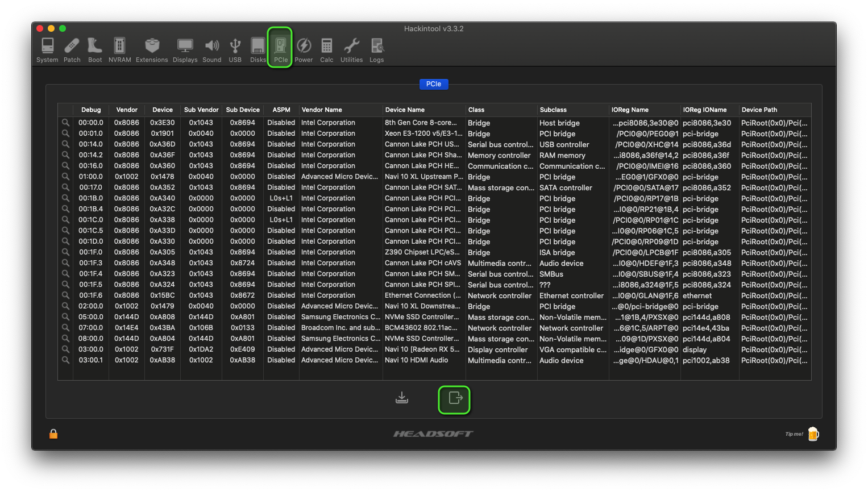Click the IOReg IOName column header
This screenshot has height=492, width=868.
[710, 110]
